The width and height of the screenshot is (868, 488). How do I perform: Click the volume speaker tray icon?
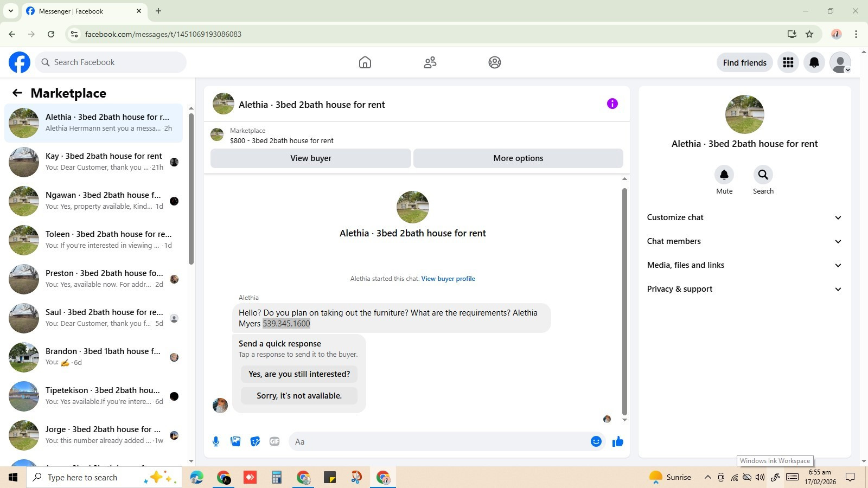[x=760, y=477]
